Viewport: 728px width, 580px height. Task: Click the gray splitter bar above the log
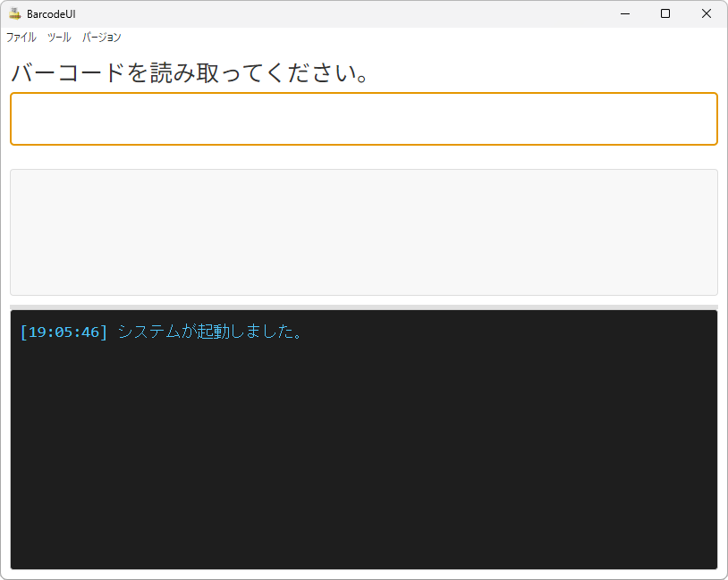[364, 307]
